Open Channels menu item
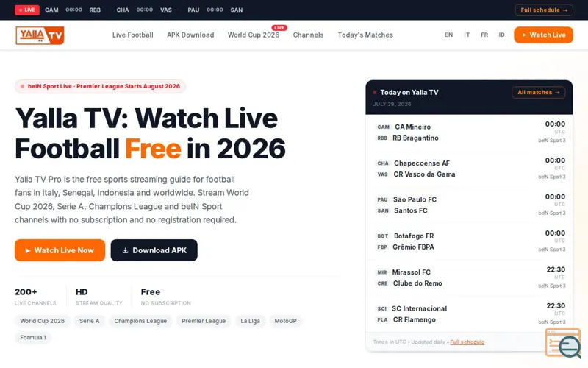 pos(308,35)
